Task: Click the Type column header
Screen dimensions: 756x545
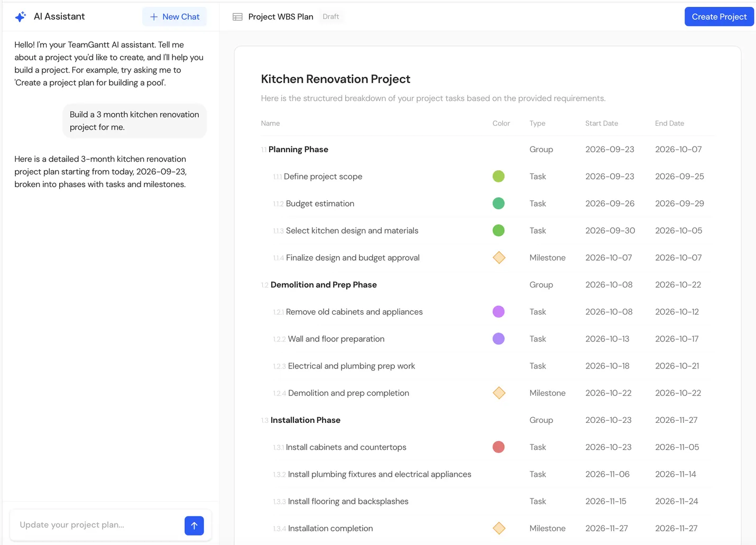Action: (x=537, y=123)
